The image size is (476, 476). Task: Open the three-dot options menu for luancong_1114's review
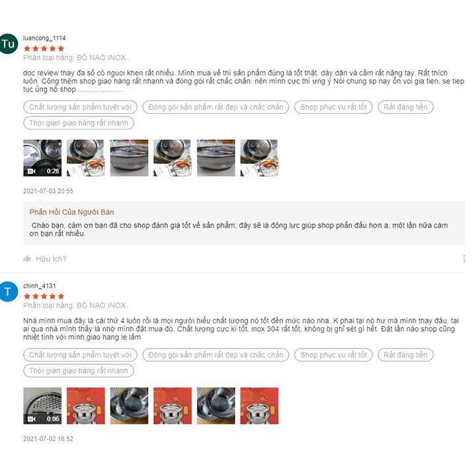pos(464,258)
